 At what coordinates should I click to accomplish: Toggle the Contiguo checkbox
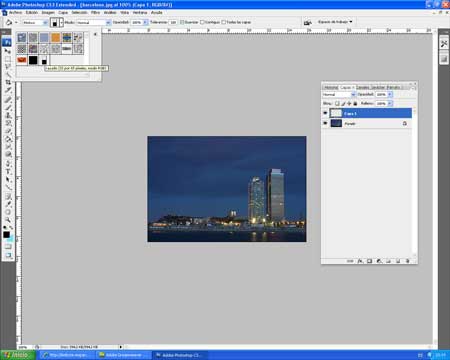(x=202, y=22)
